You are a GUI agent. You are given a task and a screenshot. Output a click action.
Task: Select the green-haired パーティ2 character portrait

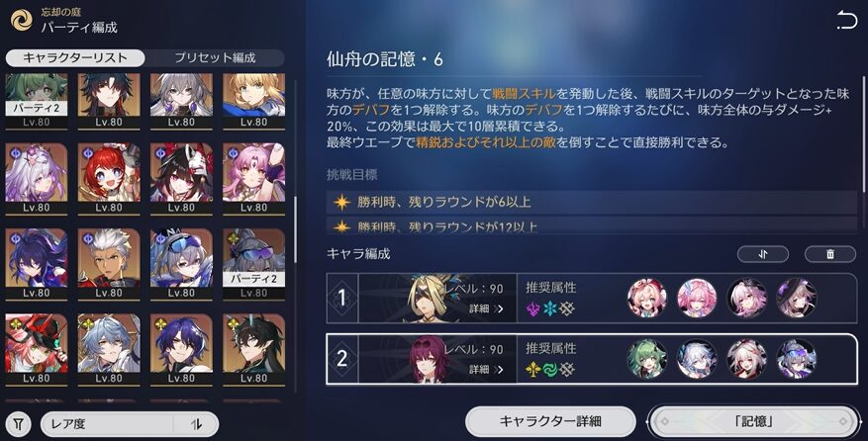coord(37,101)
